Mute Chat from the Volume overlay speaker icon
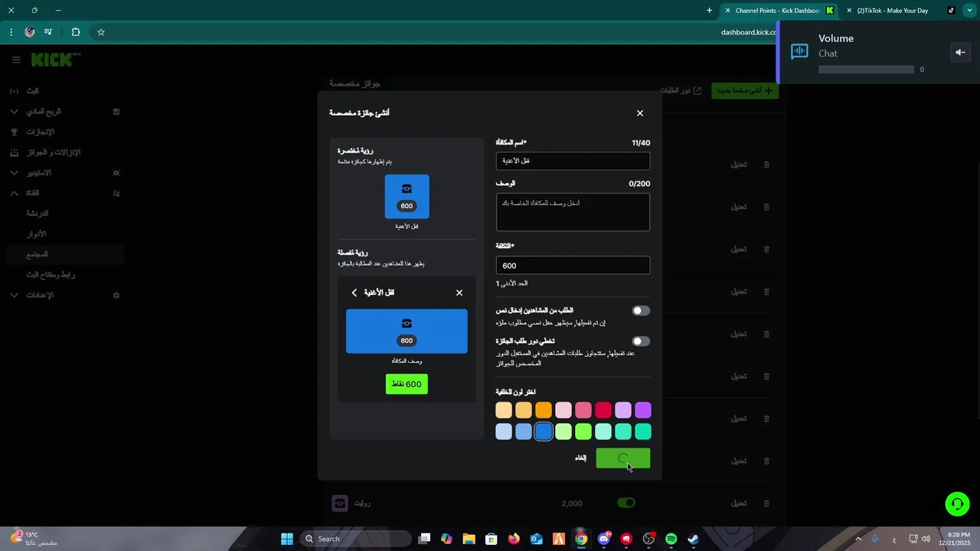980x551 pixels. click(960, 52)
